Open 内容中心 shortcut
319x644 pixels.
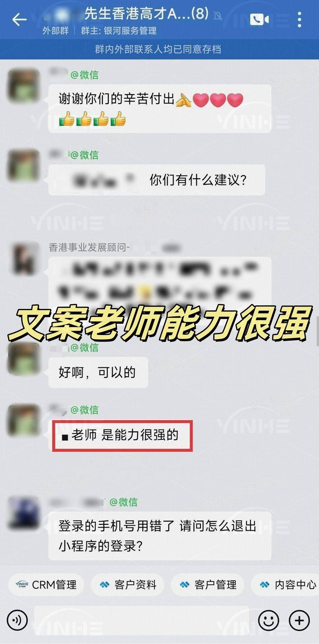pos(285,585)
